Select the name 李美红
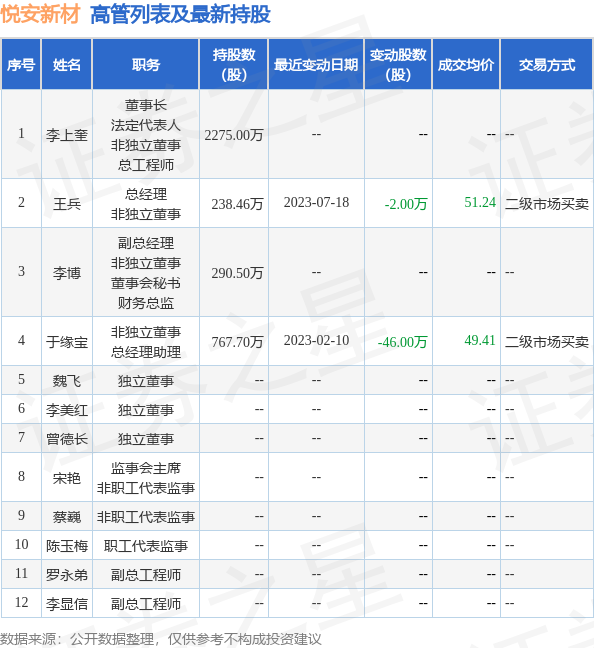594x648 pixels. (67, 410)
